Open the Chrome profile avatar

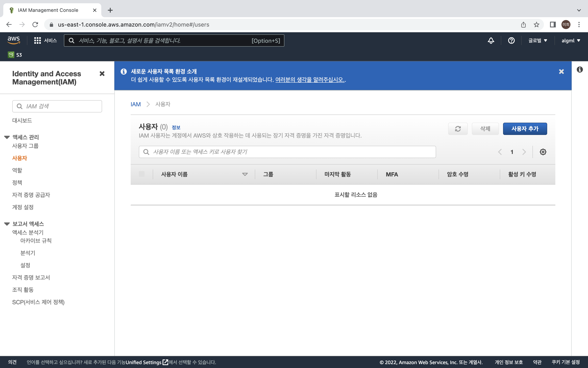point(566,25)
